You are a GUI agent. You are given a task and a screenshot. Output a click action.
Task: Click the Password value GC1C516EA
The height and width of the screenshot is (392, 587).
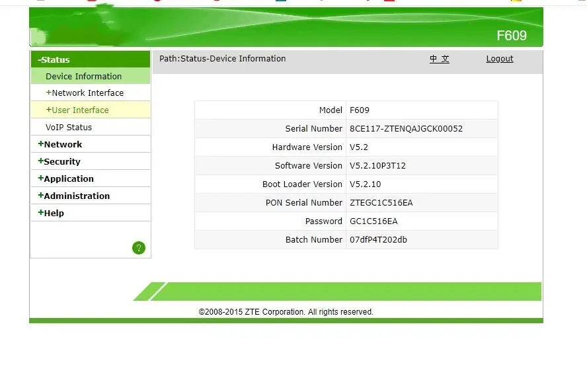[x=373, y=221]
